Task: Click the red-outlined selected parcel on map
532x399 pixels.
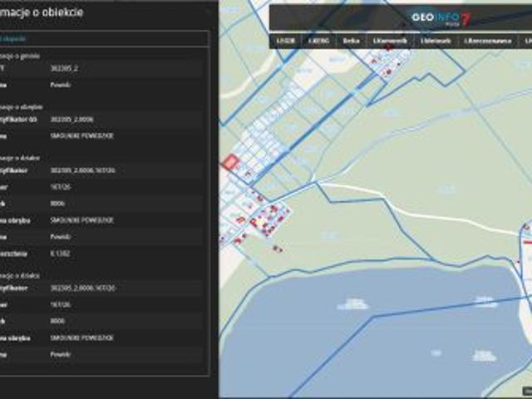Action: [x=229, y=162]
